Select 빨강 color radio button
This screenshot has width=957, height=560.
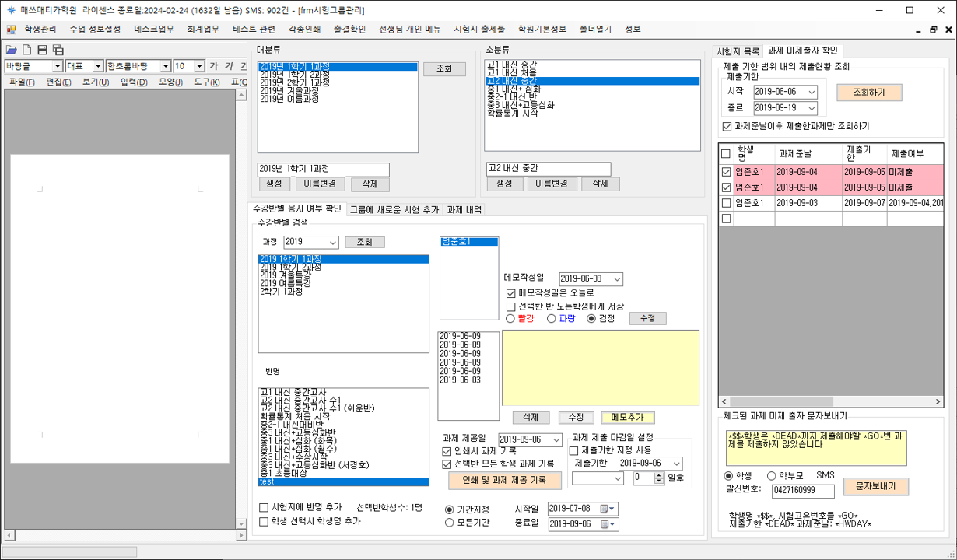point(511,319)
